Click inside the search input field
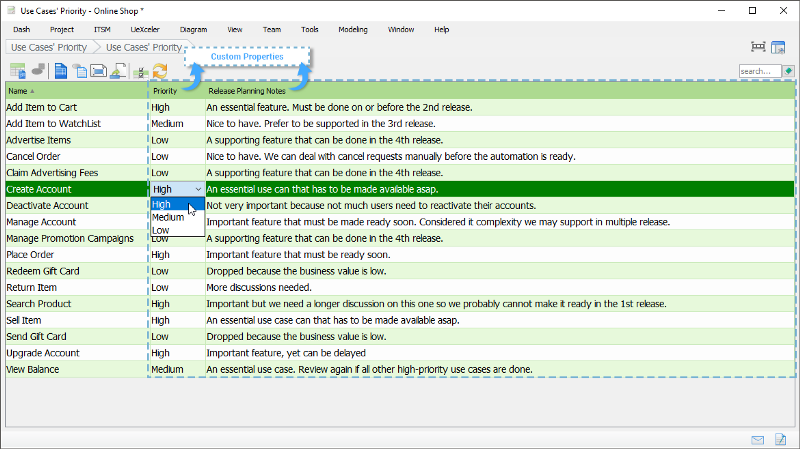 (759, 71)
